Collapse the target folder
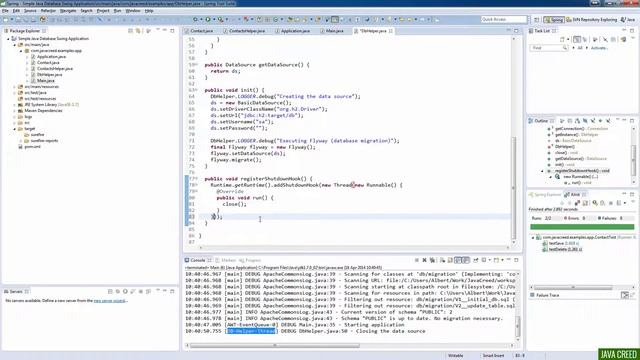Image resolution: width=640 pixels, height=360 pixels. [x=14, y=129]
